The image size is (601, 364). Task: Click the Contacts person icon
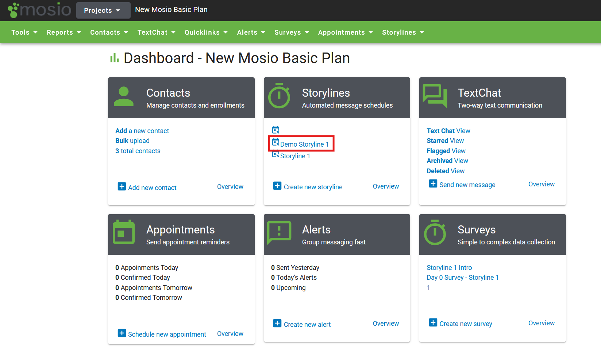point(124,96)
